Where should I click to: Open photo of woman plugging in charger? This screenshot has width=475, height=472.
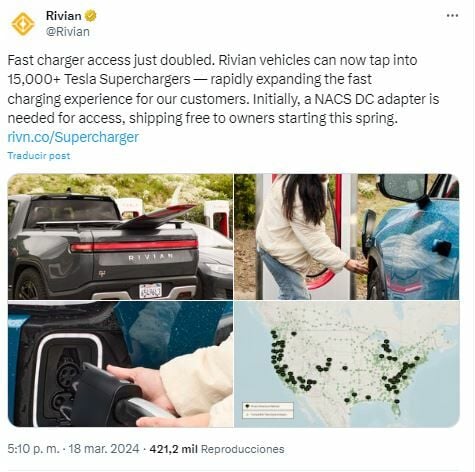click(347, 236)
